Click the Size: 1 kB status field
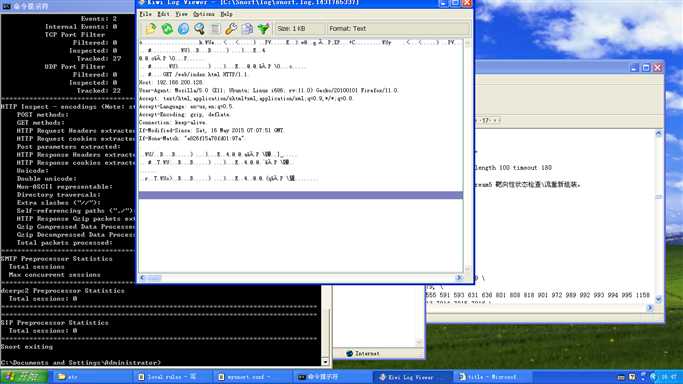 [300, 29]
